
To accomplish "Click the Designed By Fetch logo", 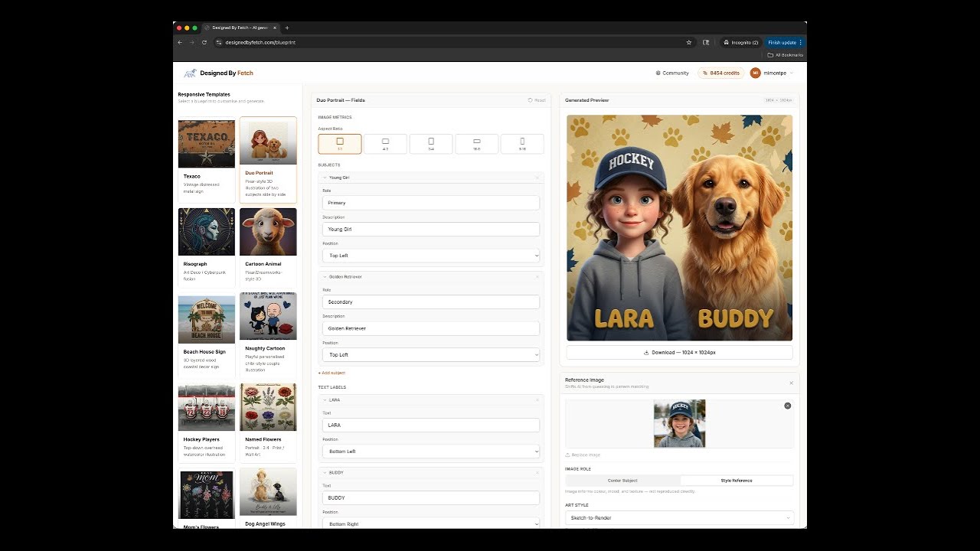I will [218, 73].
